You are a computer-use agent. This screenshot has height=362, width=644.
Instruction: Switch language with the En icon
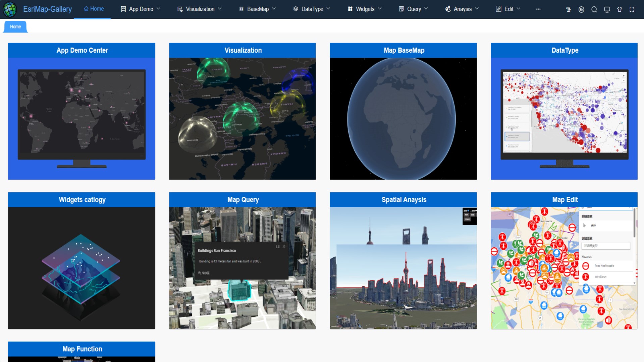[x=581, y=10]
